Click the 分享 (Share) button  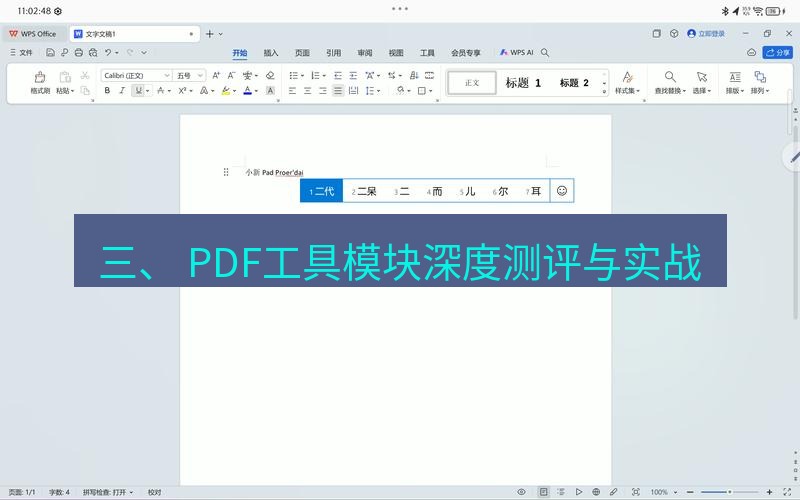(778, 53)
